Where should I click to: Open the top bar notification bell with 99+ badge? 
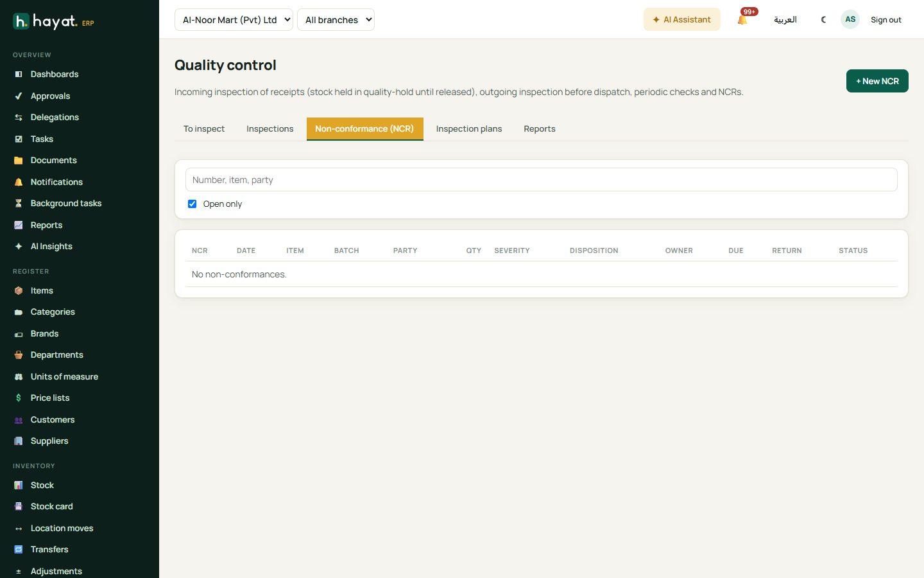click(x=743, y=19)
